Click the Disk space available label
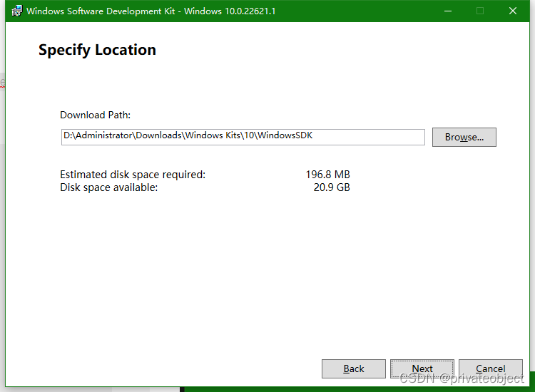 [x=109, y=187]
